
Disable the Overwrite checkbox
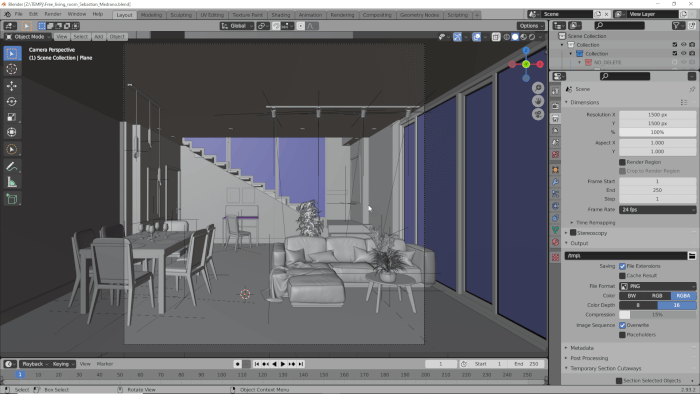click(x=622, y=325)
